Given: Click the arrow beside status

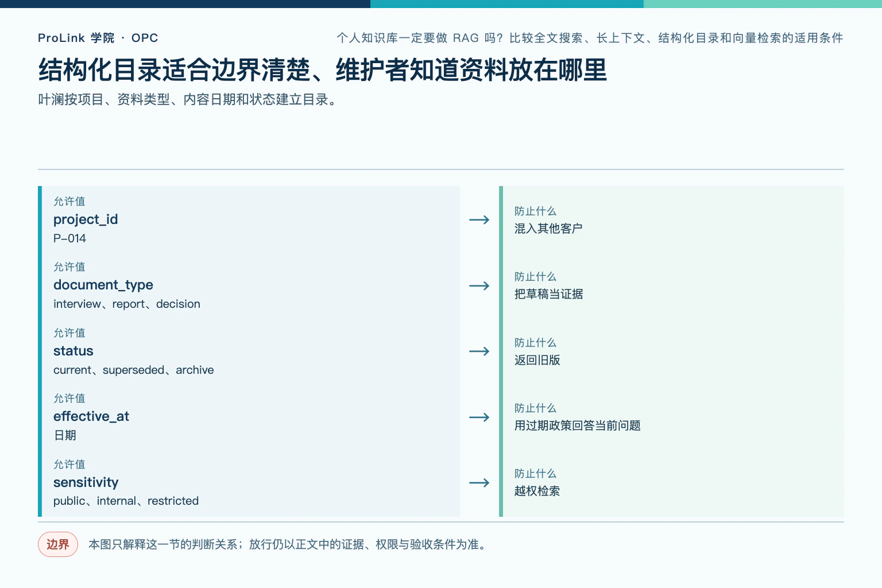Looking at the screenshot, I should 479,351.
